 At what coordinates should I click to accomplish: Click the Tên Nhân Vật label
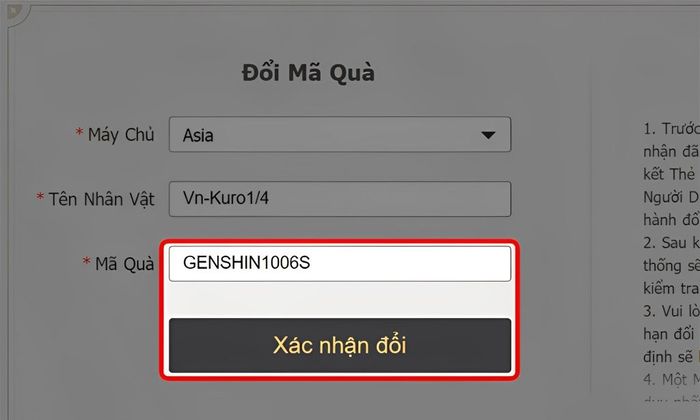[x=101, y=200]
